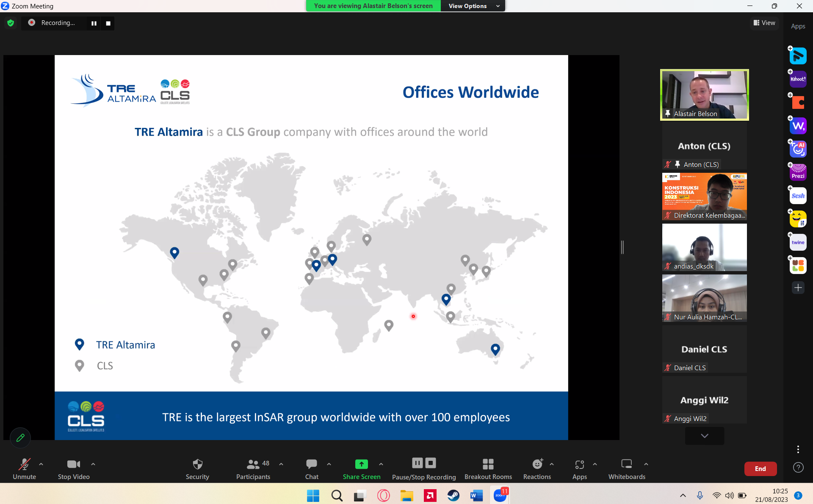Screen dimensions: 813x504
Task: Expand Whiteboards options arrow
Action: 646,464
